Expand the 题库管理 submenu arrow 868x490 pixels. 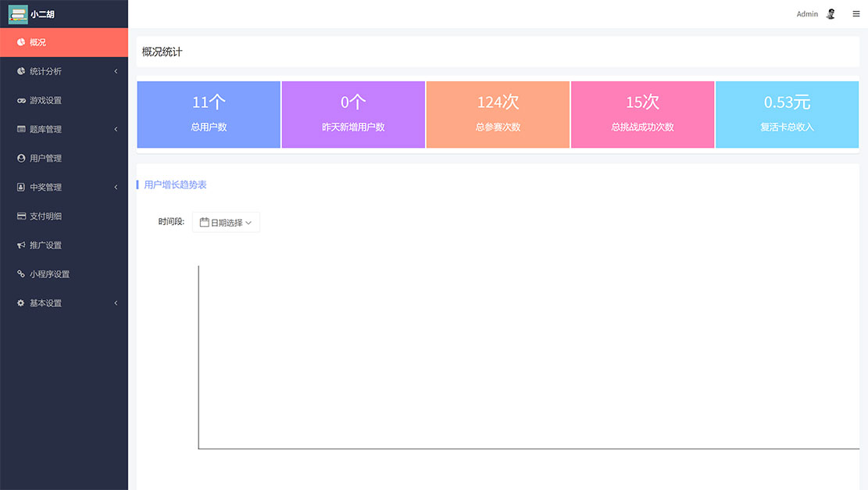116,130
